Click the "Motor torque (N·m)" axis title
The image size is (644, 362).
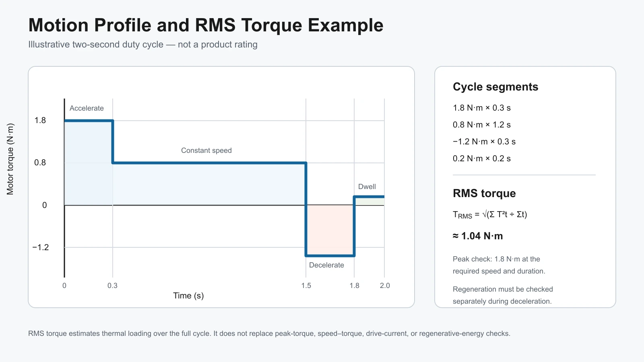coord(10,159)
